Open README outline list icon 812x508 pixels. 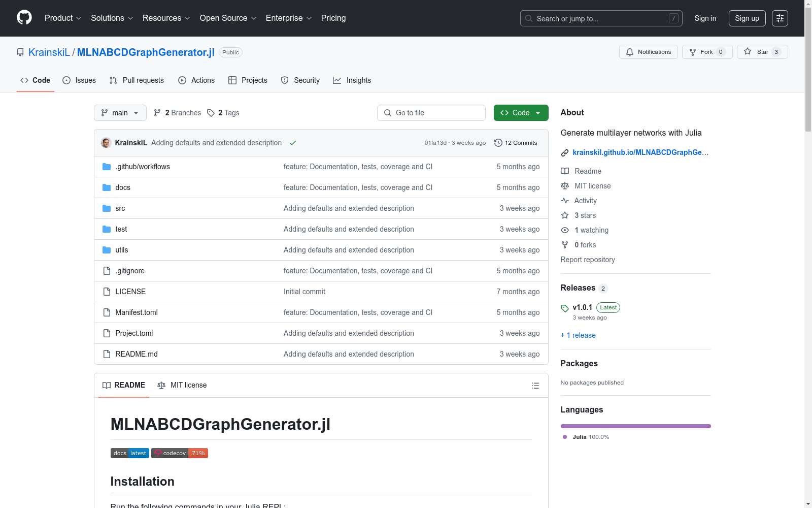(535, 386)
